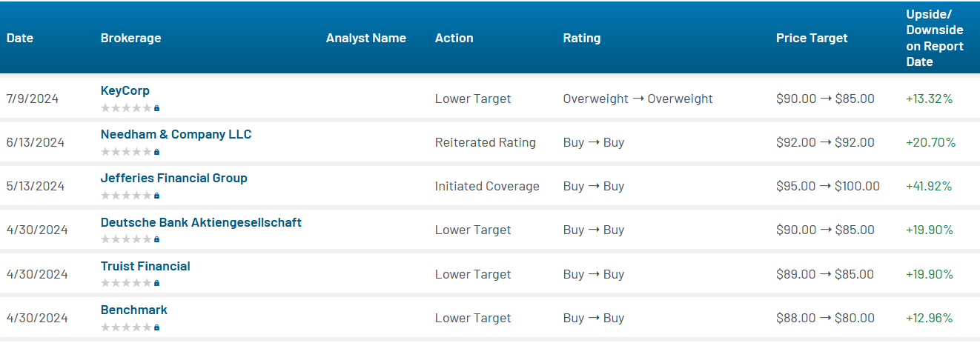Click the $92.00 → $92.00 price target
The image size is (980, 343).
[x=825, y=142]
